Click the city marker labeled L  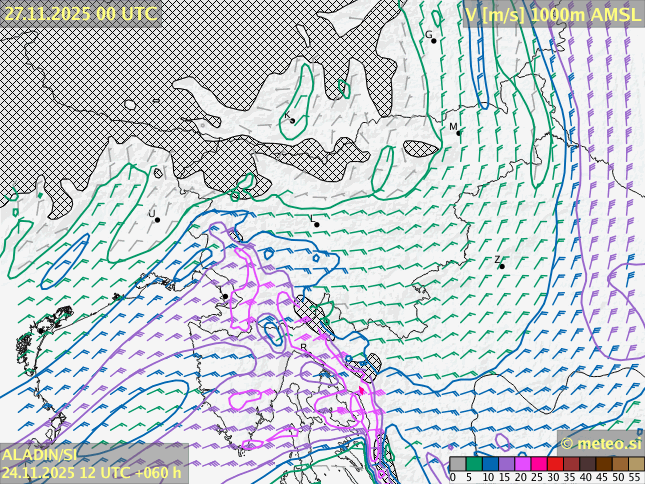click(317, 224)
